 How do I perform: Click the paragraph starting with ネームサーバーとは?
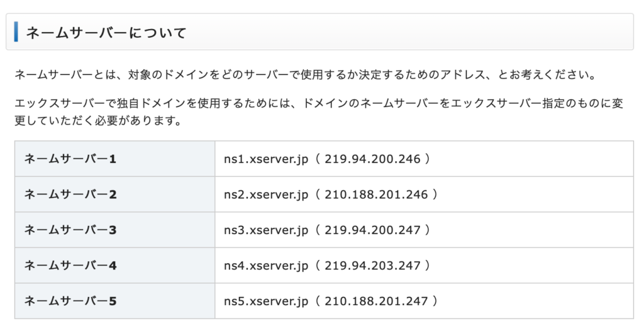[x=305, y=76]
